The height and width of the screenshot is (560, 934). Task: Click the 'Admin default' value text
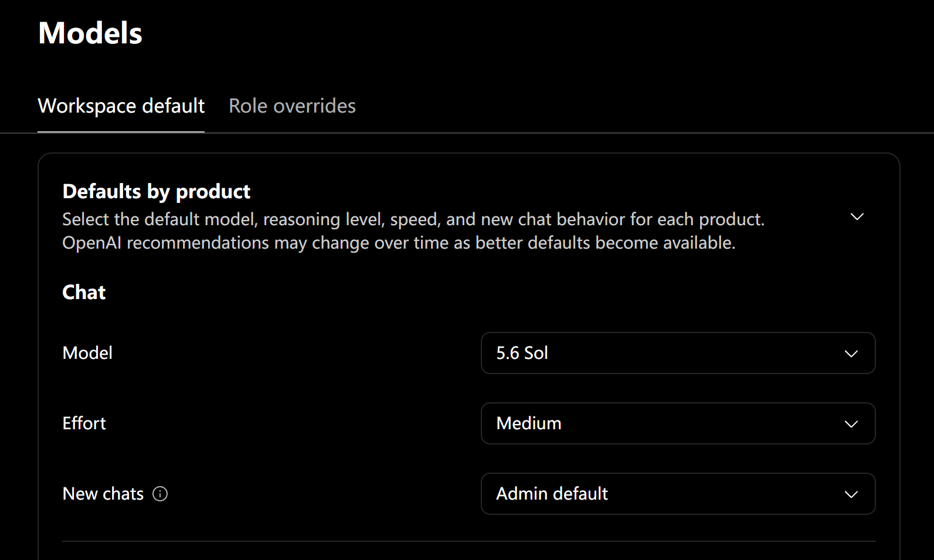pyautogui.click(x=552, y=494)
